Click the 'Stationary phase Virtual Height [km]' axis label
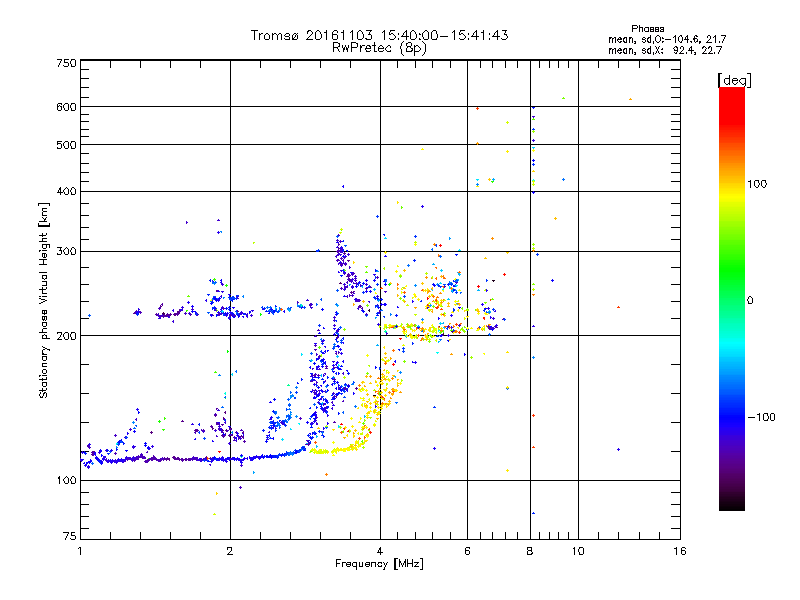The height and width of the screenshot is (600, 800). 43,300
